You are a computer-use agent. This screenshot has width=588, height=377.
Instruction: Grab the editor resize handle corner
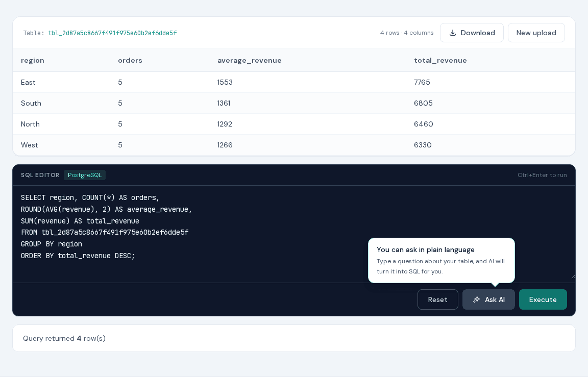(573, 277)
